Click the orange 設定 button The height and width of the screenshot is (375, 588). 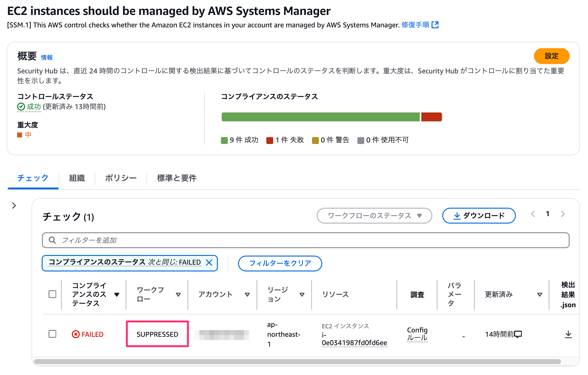pos(551,56)
